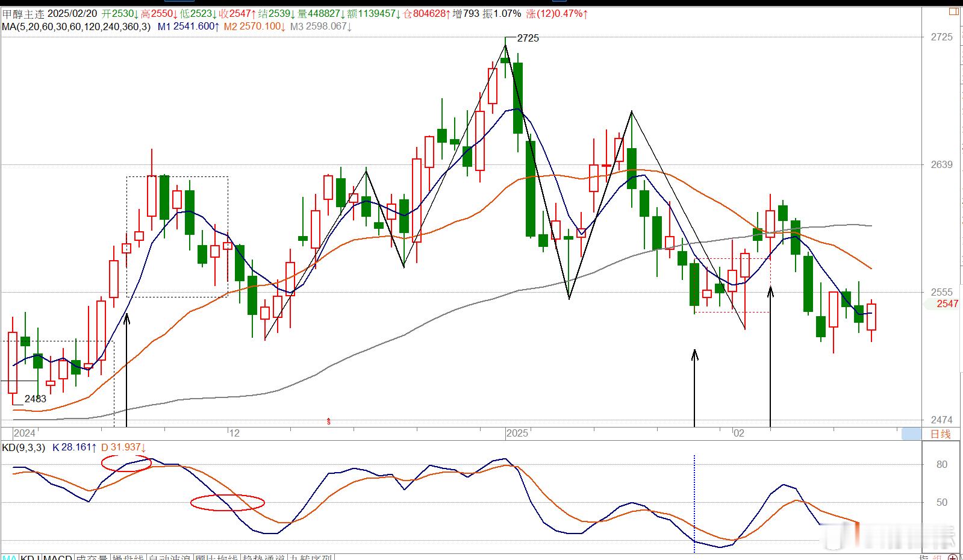963x560 pixels.
Task: Switch to the 自动波浪 indicator tab
Action: coord(169,557)
